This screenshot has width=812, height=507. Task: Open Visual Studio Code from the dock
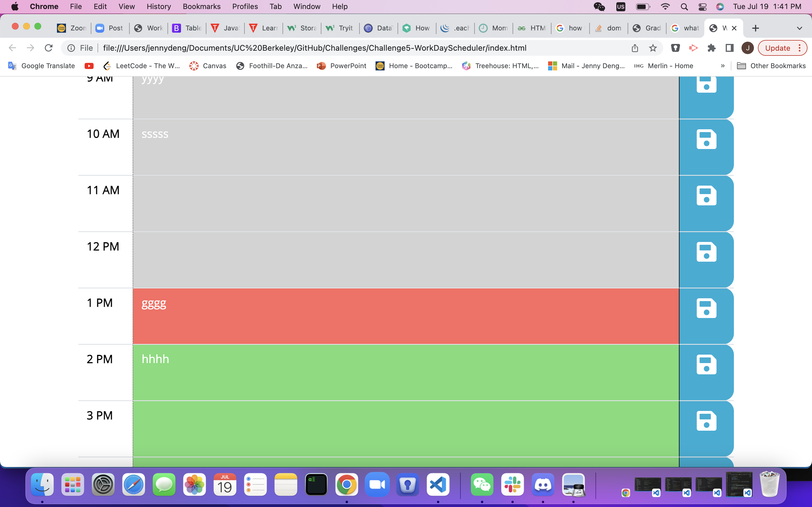(x=438, y=484)
